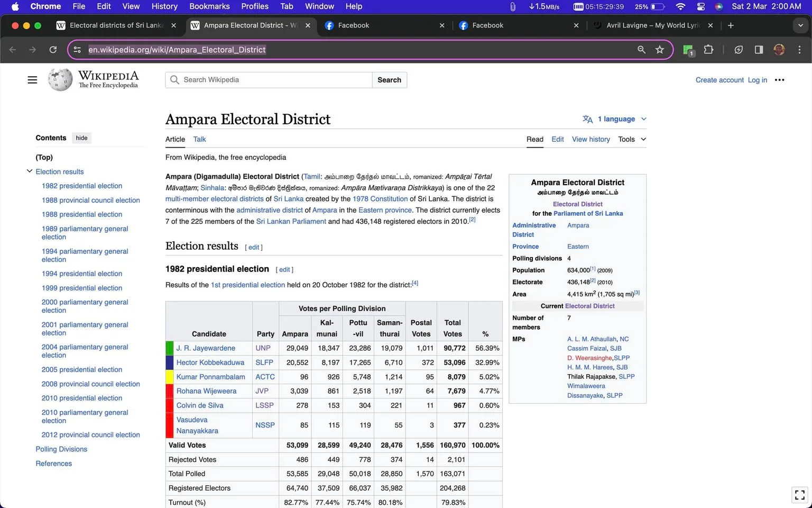Hide the Contents sidebar
This screenshot has width=812, height=508.
click(x=81, y=138)
